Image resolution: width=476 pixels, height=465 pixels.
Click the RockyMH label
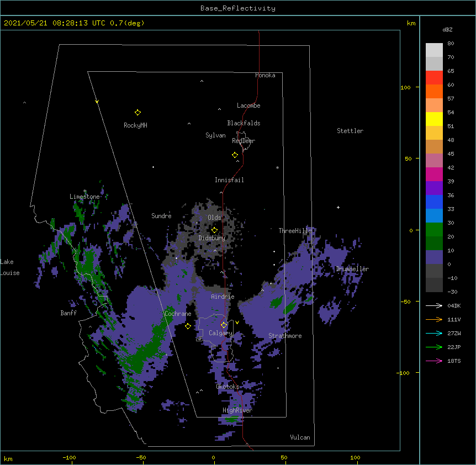135,125
